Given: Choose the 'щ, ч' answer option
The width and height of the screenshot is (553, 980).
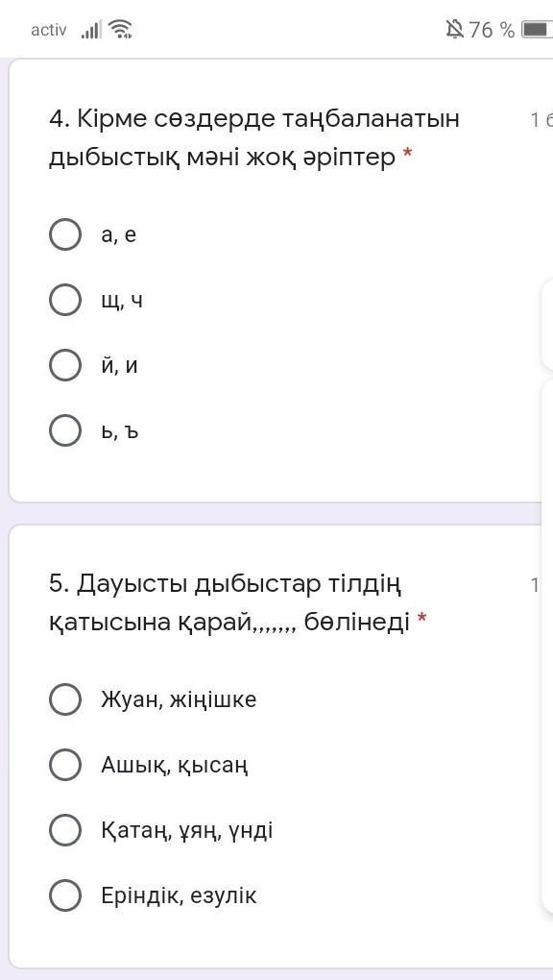Looking at the screenshot, I should click(x=65, y=300).
